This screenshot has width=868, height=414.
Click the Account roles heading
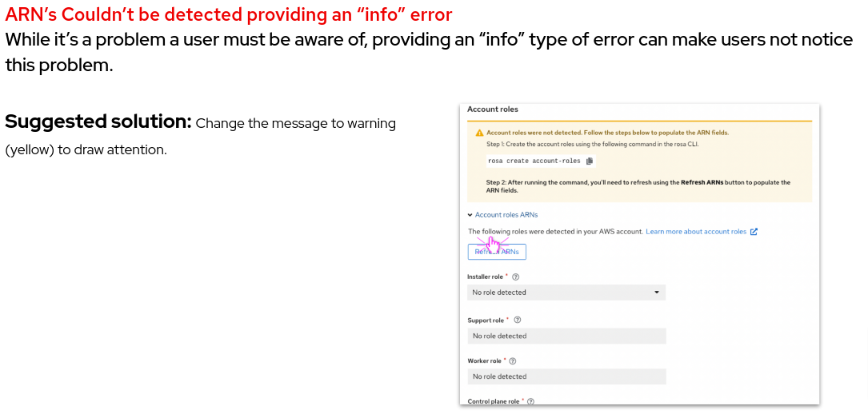point(493,109)
